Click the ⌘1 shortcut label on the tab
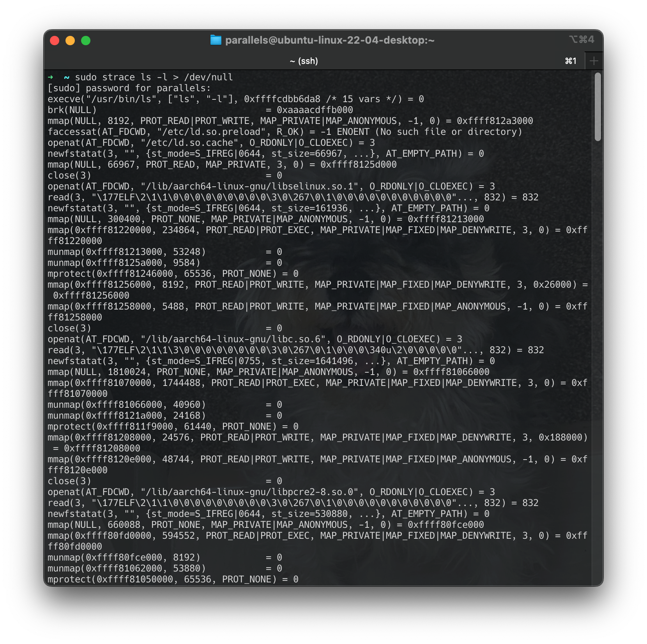This screenshot has width=647, height=644. pyautogui.click(x=570, y=60)
